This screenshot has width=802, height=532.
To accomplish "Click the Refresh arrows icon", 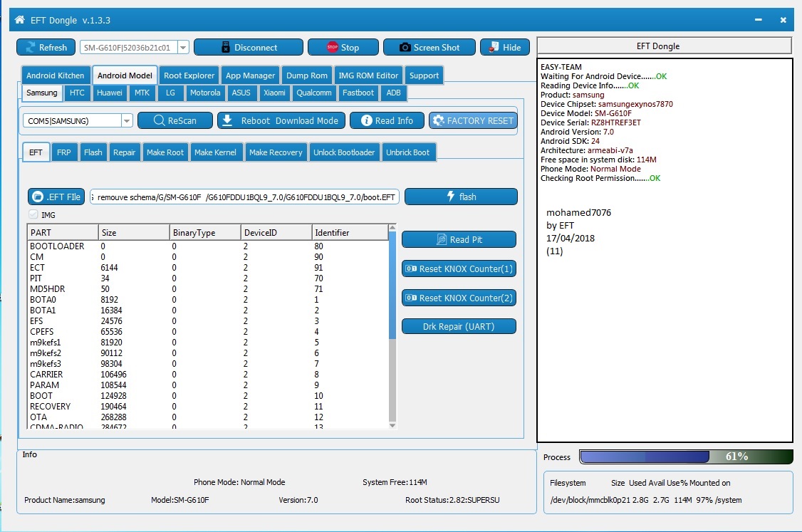I will pyautogui.click(x=31, y=47).
